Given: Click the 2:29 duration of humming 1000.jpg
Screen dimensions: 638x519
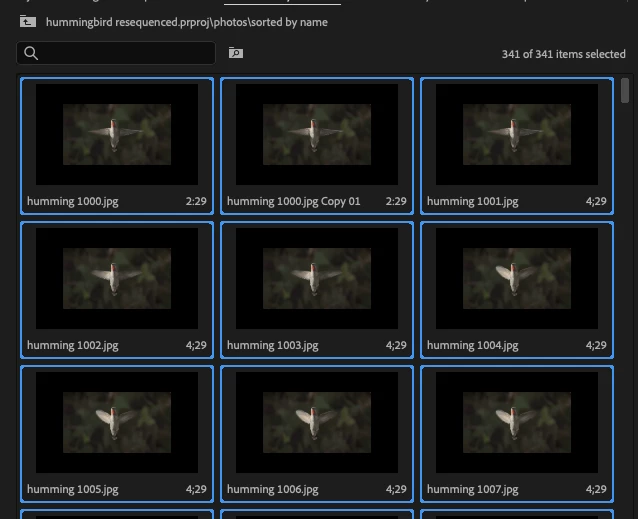Looking at the screenshot, I should coord(196,201).
